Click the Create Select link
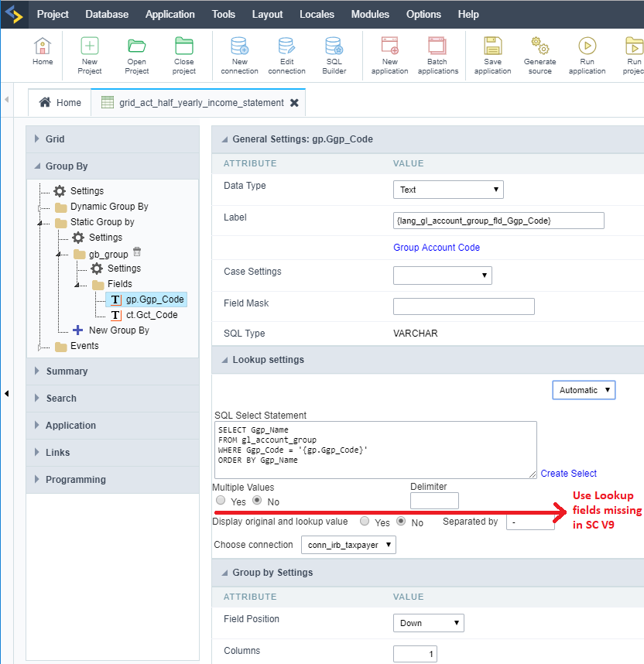 tap(569, 474)
